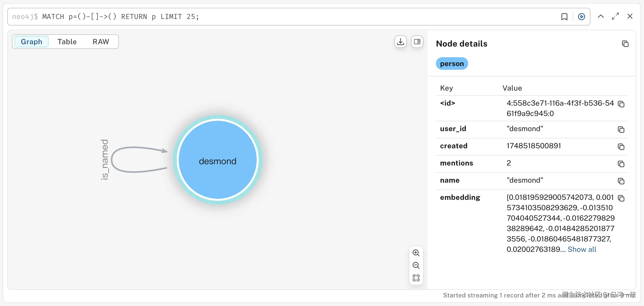Copy all node details
644x306 pixels.
coord(625,43)
